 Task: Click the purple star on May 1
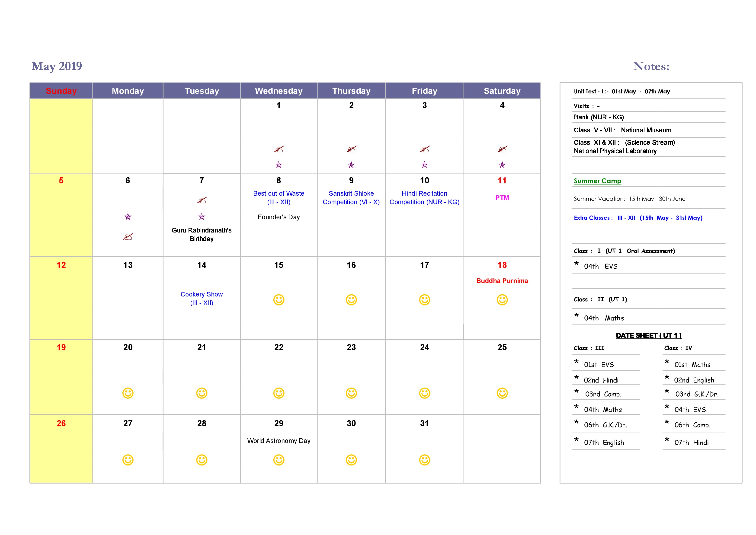click(279, 165)
